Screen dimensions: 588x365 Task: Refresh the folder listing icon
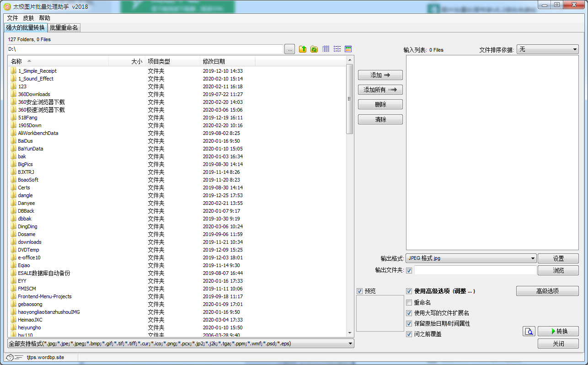(314, 49)
